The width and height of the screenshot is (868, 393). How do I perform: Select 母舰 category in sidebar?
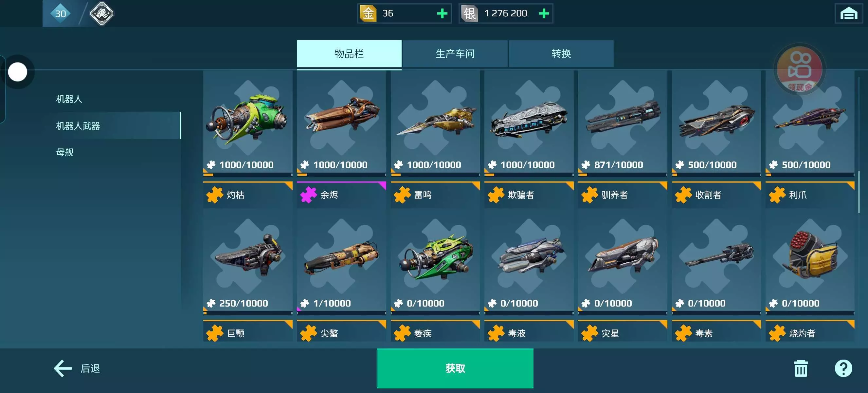65,152
